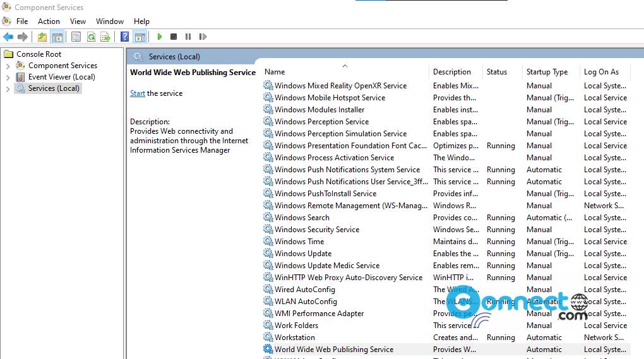
Task: Click the menu bar application icon beside File
Action: coord(6,21)
